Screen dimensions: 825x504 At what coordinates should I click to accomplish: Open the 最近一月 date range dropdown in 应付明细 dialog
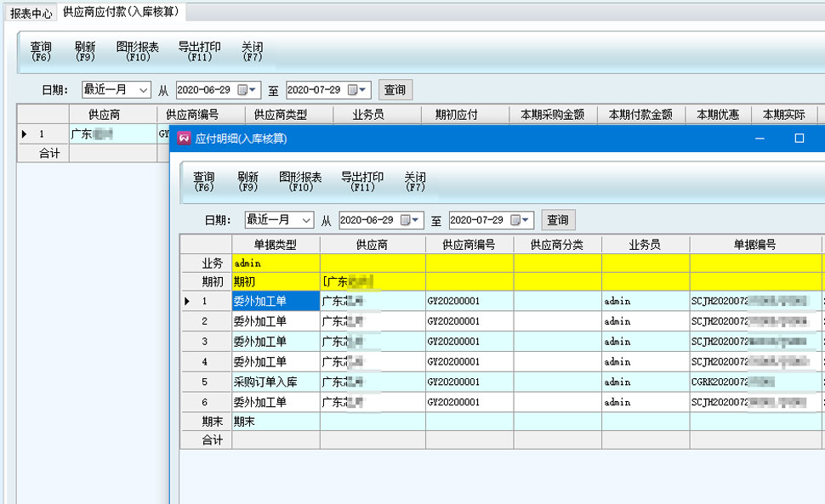click(x=306, y=220)
